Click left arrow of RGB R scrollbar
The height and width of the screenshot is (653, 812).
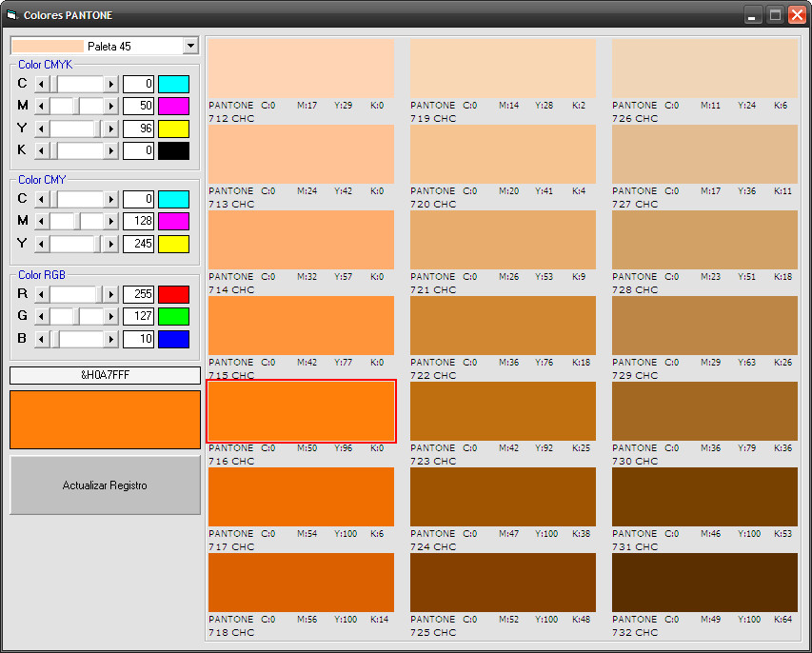(x=42, y=295)
